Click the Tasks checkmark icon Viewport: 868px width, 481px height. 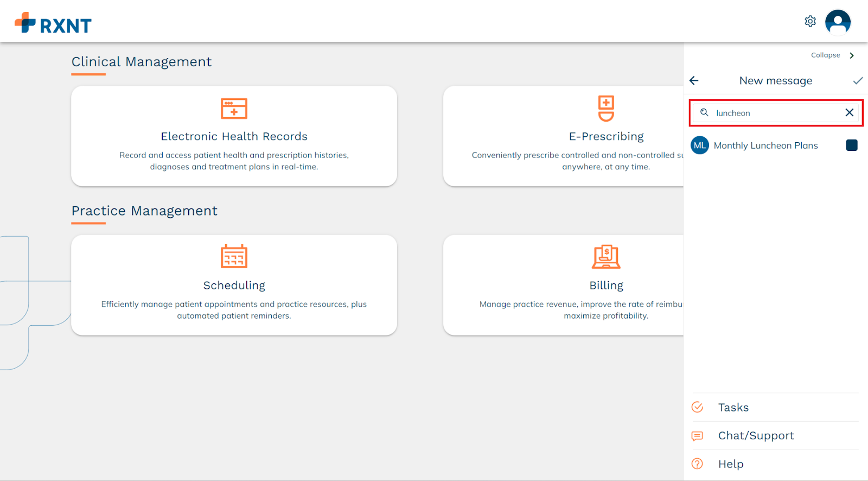(697, 407)
